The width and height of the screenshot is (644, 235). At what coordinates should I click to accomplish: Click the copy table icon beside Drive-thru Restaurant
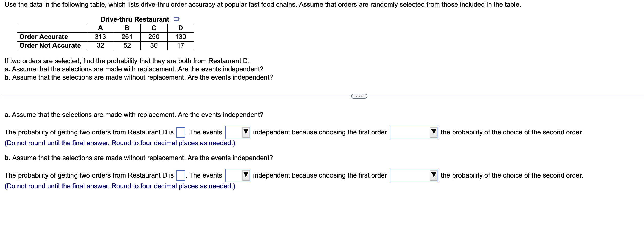click(177, 19)
